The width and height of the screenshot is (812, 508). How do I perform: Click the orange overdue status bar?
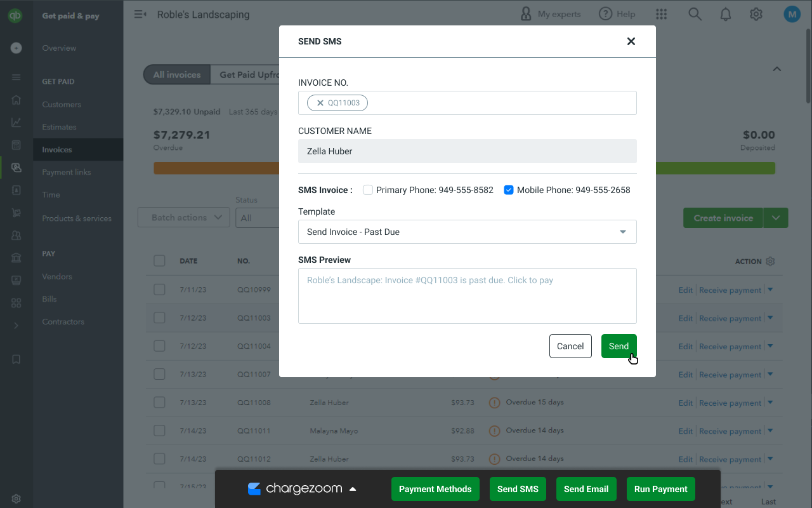[x=216, y=168]
